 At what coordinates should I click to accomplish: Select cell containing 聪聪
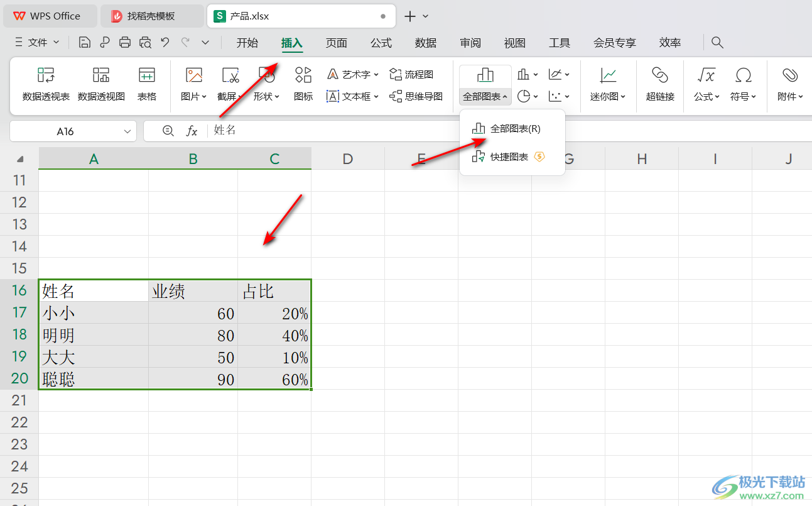coord(94,378)
